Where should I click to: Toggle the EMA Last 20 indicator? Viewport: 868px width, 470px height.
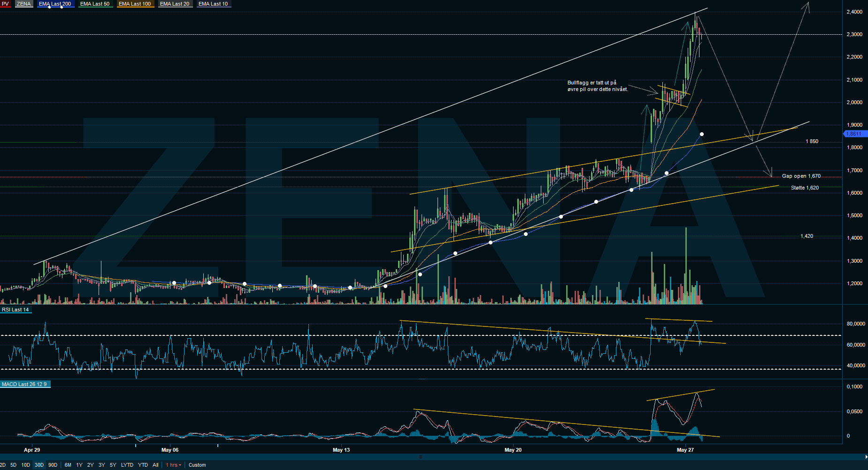(175, 4)
